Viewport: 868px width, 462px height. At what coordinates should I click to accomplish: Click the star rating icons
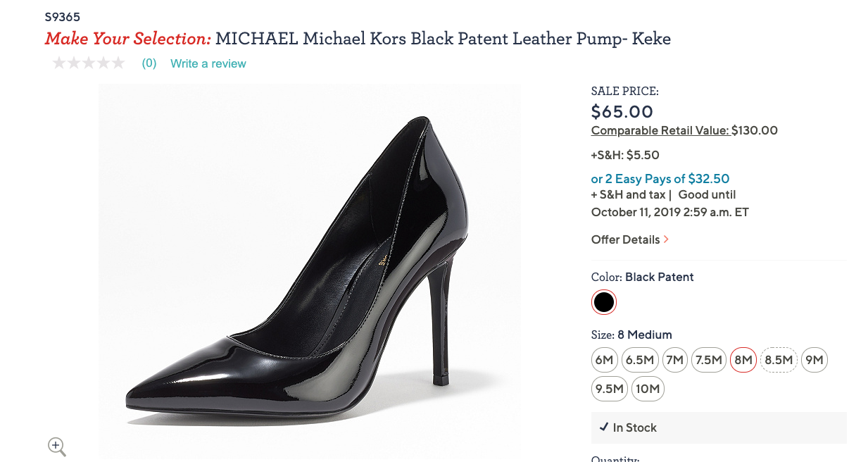[x=89, y=63]
